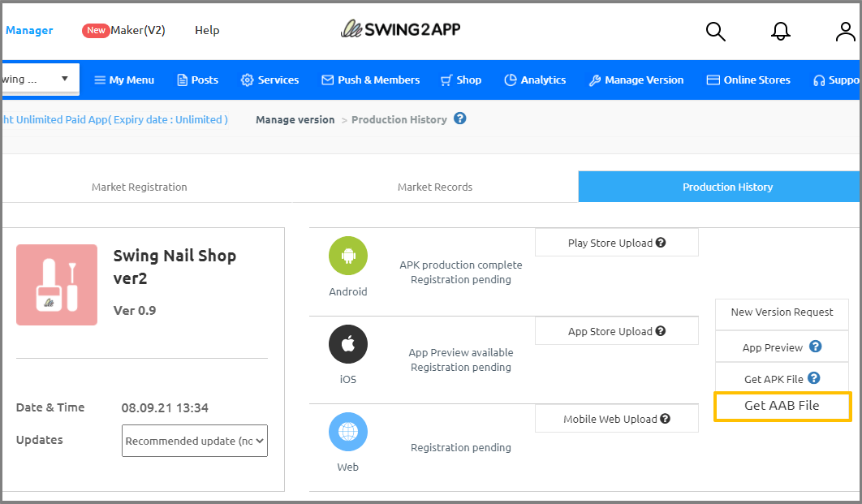Click help icon beside Production History breadcrumb
The width and height of the screenshot is (862, 504).
coord(460,118)
